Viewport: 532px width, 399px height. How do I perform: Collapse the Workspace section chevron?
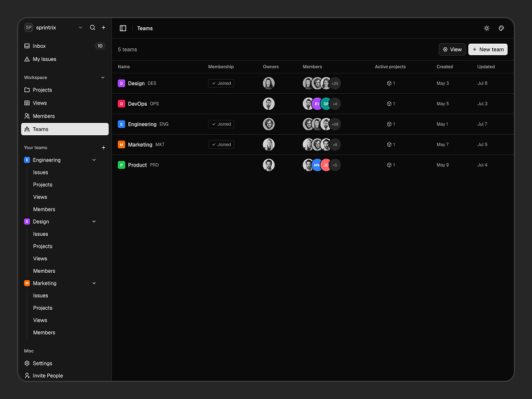(x=103, y=77)
